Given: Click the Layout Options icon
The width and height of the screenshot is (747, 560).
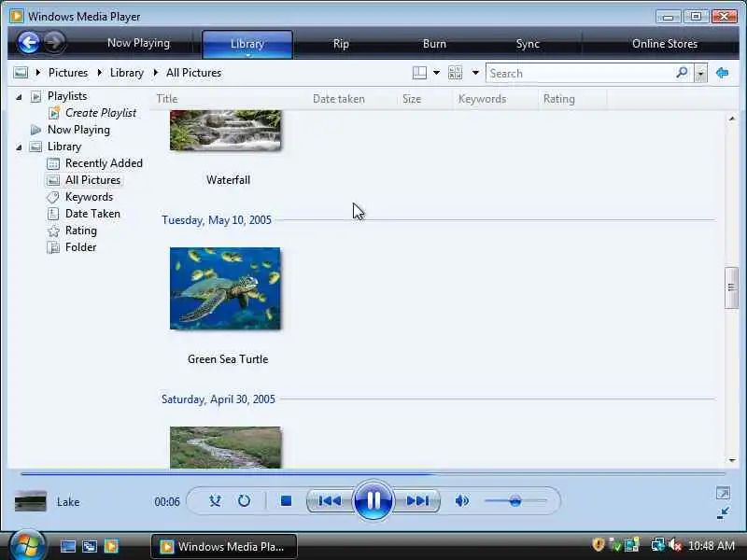Looking at the screenshot, I should [x=419, y=73].
